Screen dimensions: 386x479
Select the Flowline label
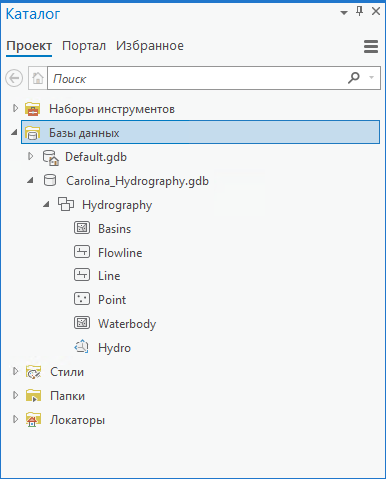pos(120,253)
